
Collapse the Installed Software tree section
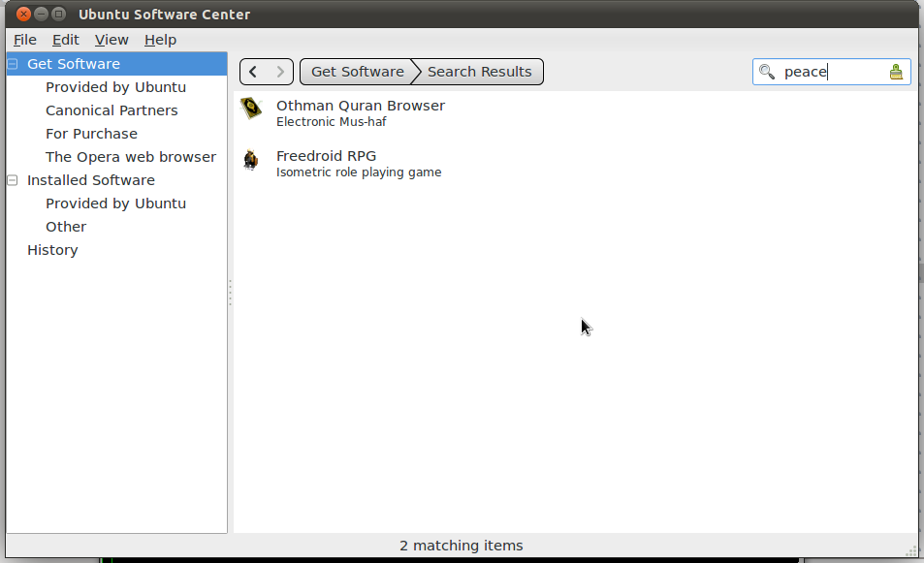coord(13,180)
